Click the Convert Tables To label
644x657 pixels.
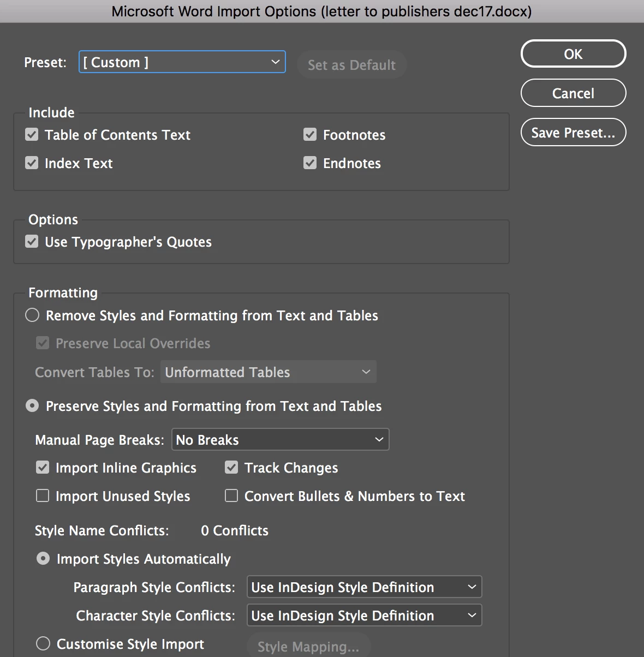[94, 372]
